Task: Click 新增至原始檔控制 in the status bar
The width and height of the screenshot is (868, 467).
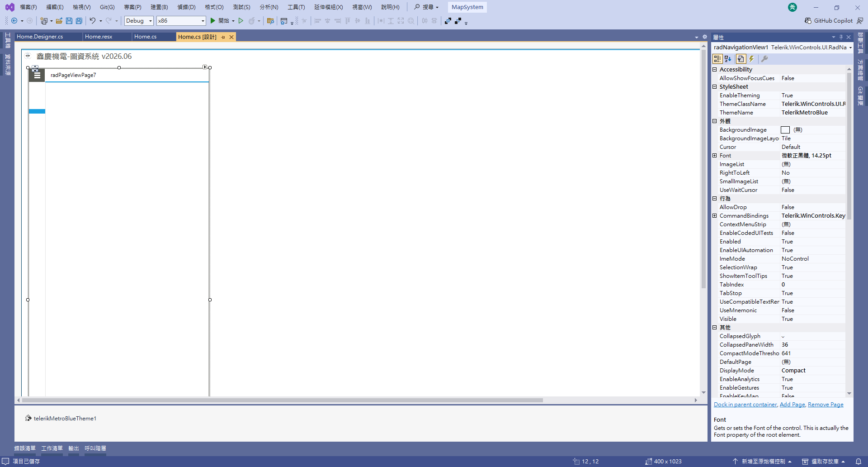Action: point(762,462)
